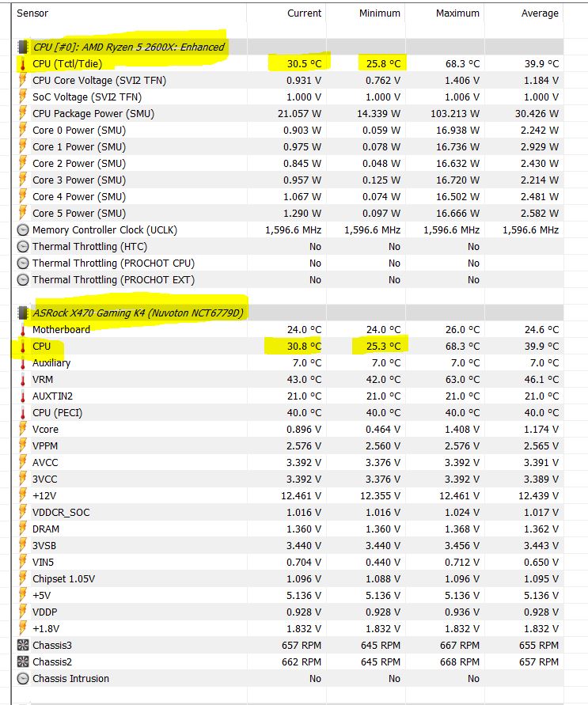Click thermometer icon next to VRM
This screenshot has width=588, height=705.
pos(22,380)
